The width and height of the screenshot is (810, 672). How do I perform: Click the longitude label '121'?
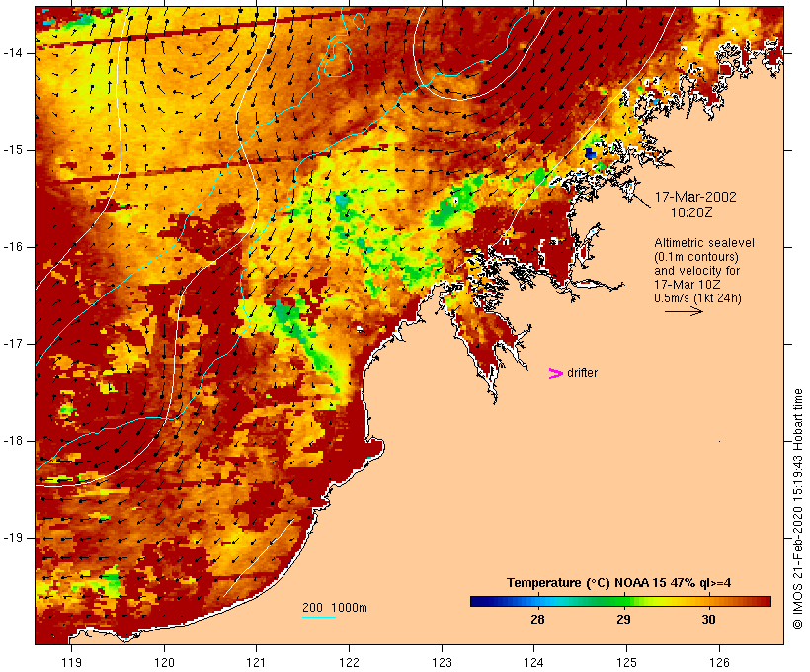click(256, 662)
